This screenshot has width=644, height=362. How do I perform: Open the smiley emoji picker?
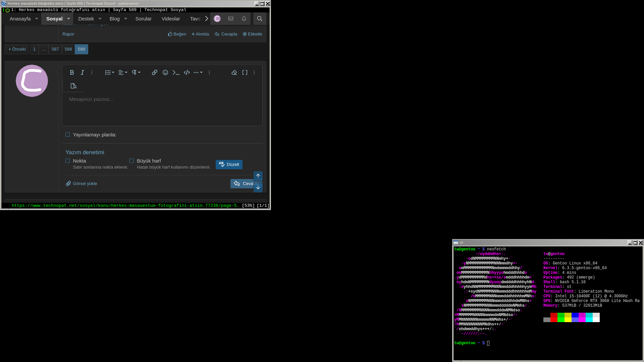[x=165, y=72]
